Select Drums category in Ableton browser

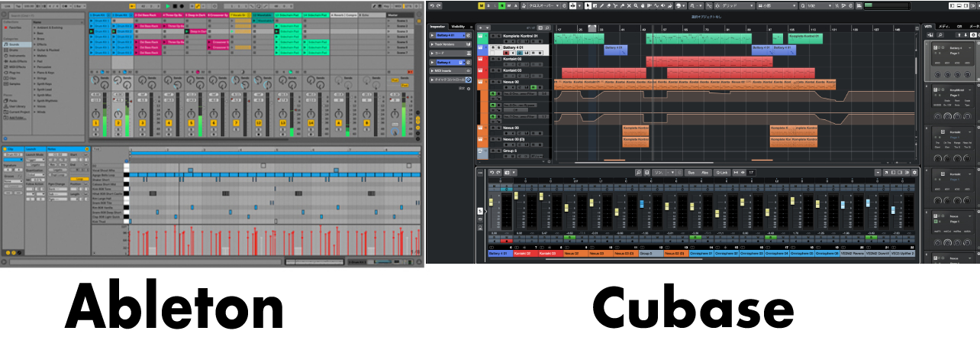point(12,50)
